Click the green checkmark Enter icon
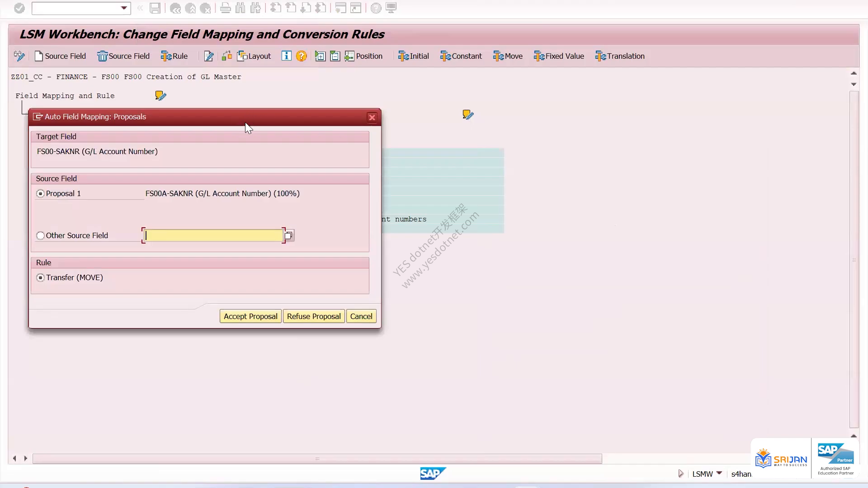The image size is (868, 488). pyautogui.click(x=19, y=8)
